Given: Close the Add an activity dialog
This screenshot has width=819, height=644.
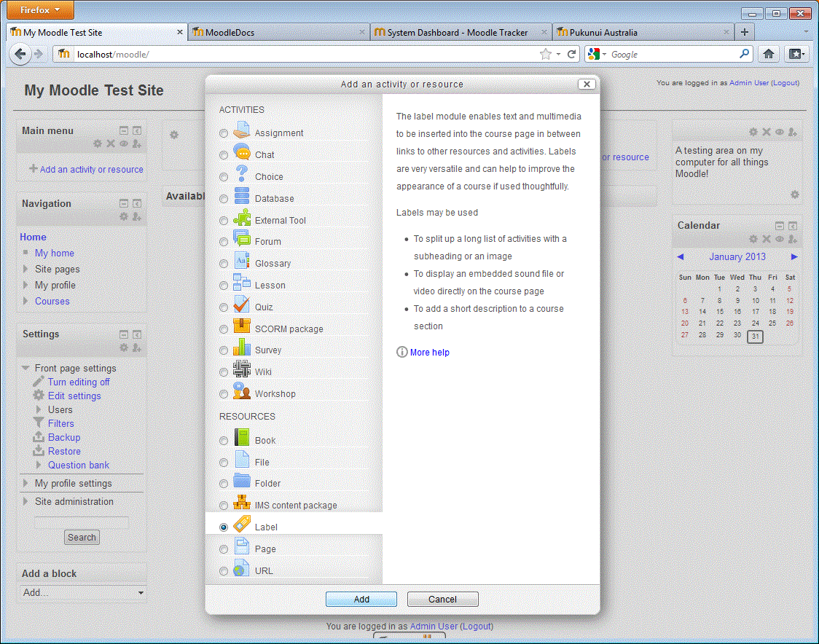Looking at the screenshot, I should click(587, 84).
